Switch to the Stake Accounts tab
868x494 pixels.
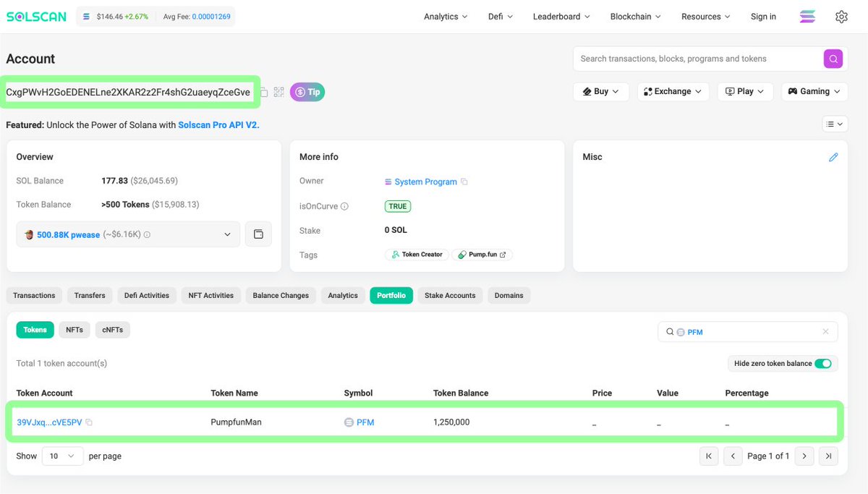[x=450, y=295]
